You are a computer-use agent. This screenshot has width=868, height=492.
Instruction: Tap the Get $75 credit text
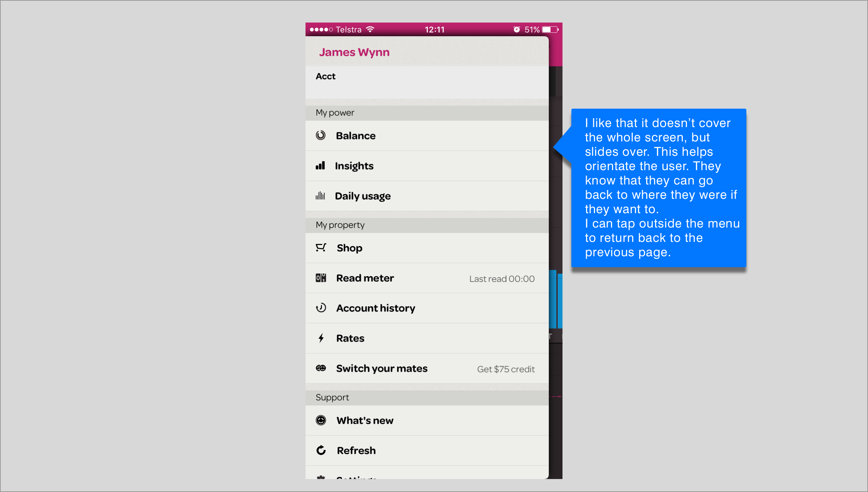pyautogui.click(x=506, y=369)
